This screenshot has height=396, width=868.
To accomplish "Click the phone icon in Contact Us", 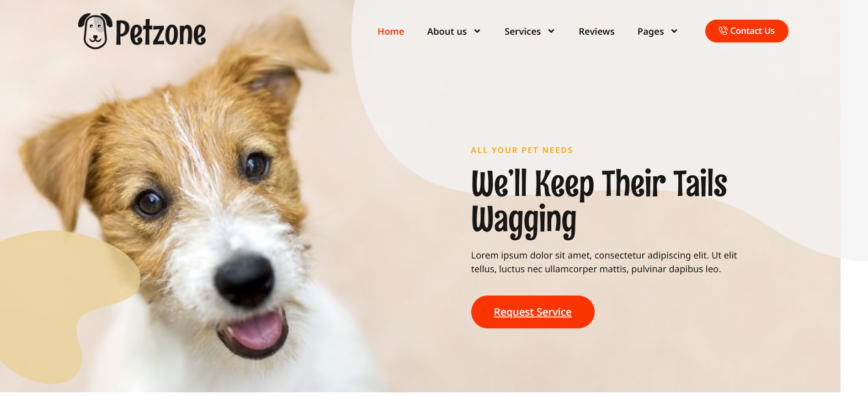I will click(x=723, y=31).
